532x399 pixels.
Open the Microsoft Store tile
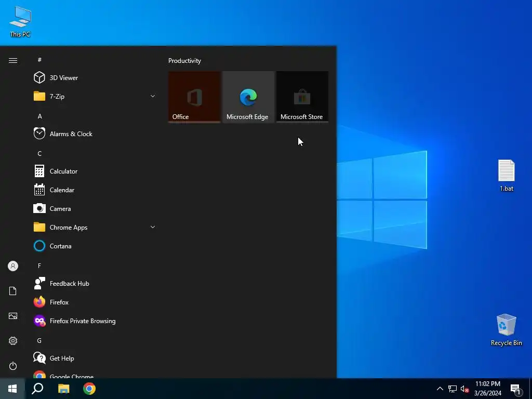point(302,97)
